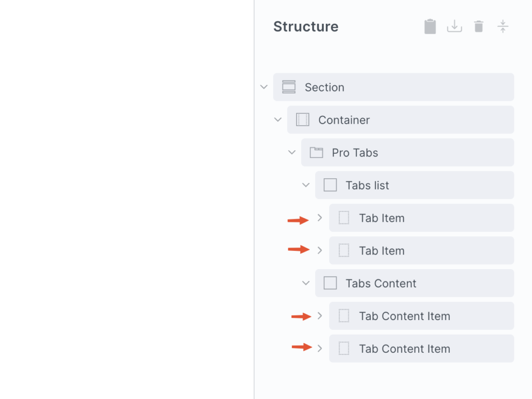Click the Pro Tabs folder icon
The width and height of the screenshot is (532, 399).
click(x=316, y=153)
